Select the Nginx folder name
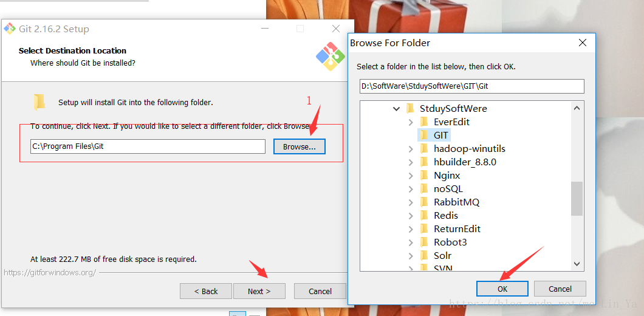Image resolution: width=644 pixels, height=316 pixels. coord(447,176)
